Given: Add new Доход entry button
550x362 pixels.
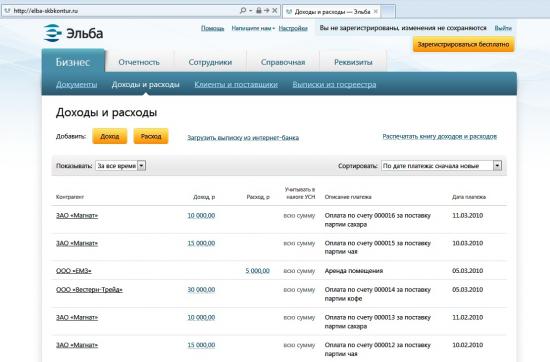Looking at the screenshot, I should point(110,136).
